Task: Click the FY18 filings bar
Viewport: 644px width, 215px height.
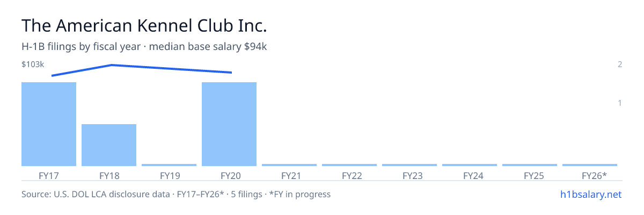Action: tap(109, 145)
